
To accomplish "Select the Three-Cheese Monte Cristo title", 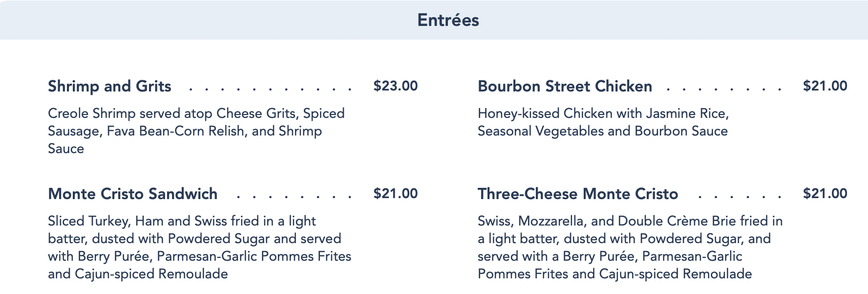I will click(577, 194).
